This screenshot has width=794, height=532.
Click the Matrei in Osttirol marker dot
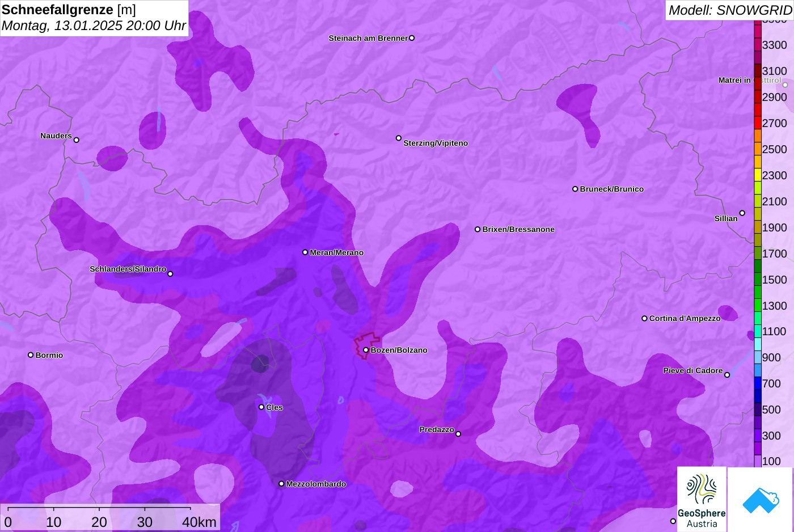pos(785,85)
